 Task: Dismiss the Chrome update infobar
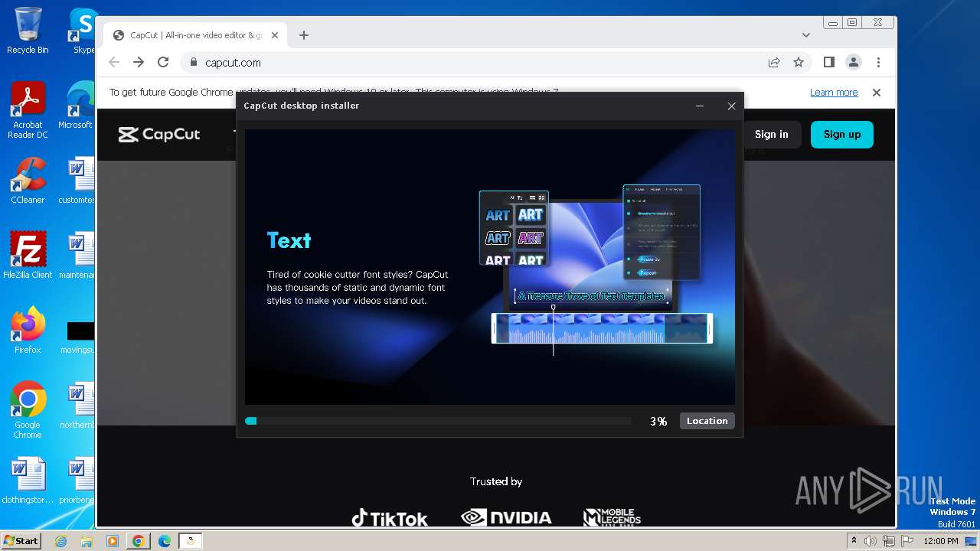tap(877, 93)
